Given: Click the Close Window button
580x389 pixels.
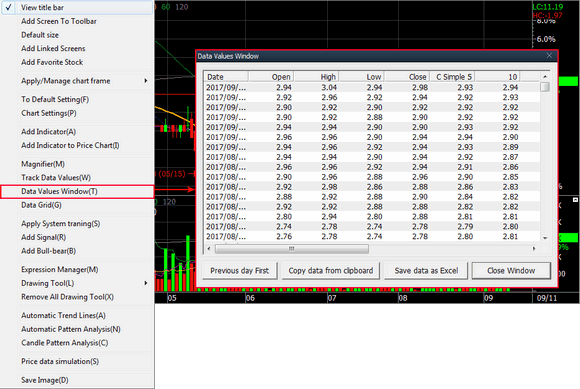Looking at the screenshot, I should (511, 271).
